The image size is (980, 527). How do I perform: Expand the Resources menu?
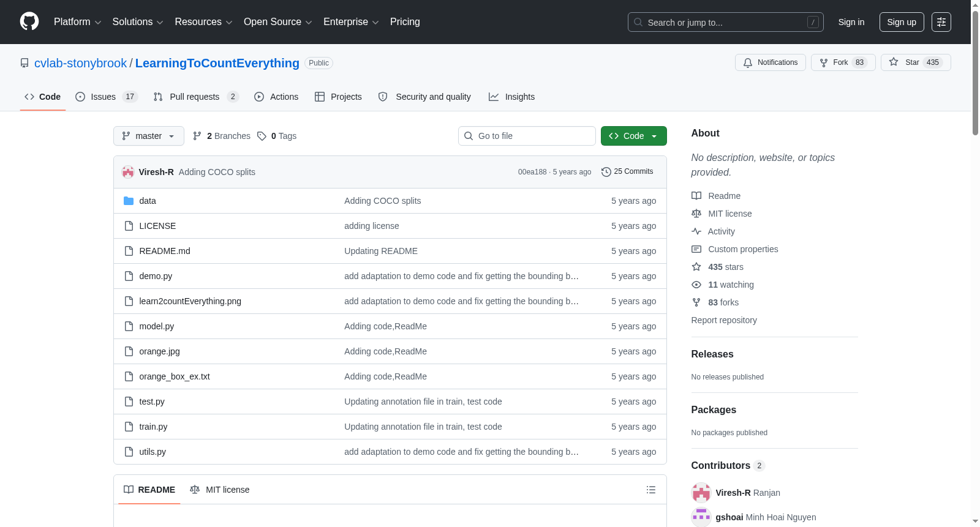pos(203,22)
